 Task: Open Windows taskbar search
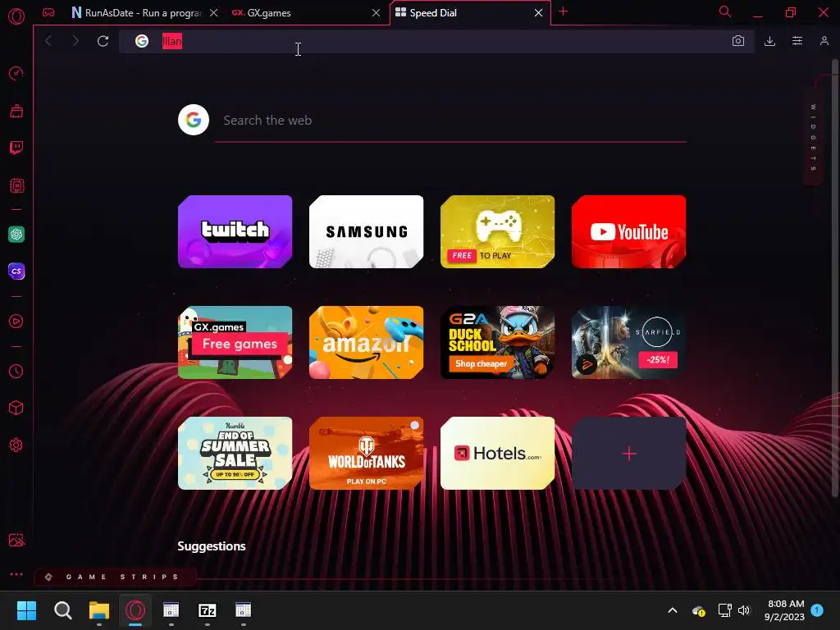tap(62, 610)
